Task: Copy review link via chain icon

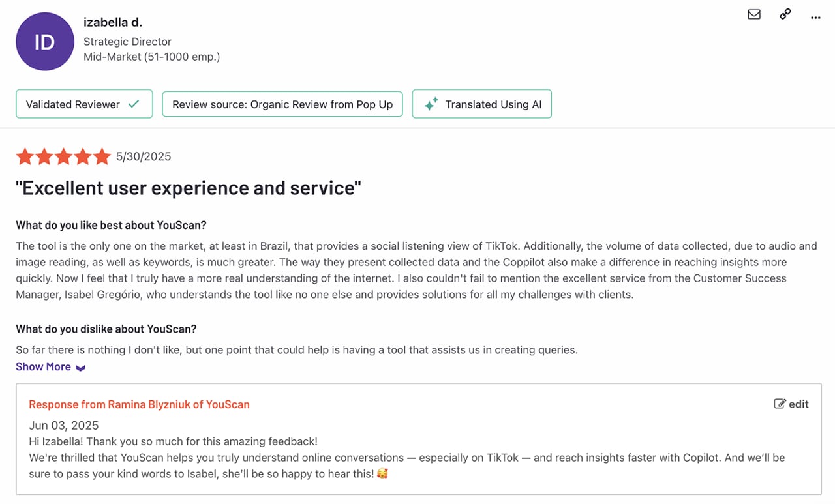Action: click(785, 14)
